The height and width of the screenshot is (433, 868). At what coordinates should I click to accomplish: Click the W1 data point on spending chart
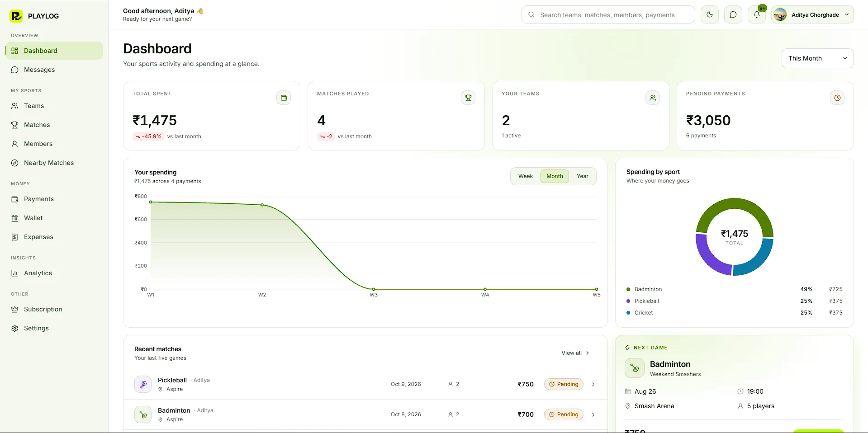pos(151,202)
